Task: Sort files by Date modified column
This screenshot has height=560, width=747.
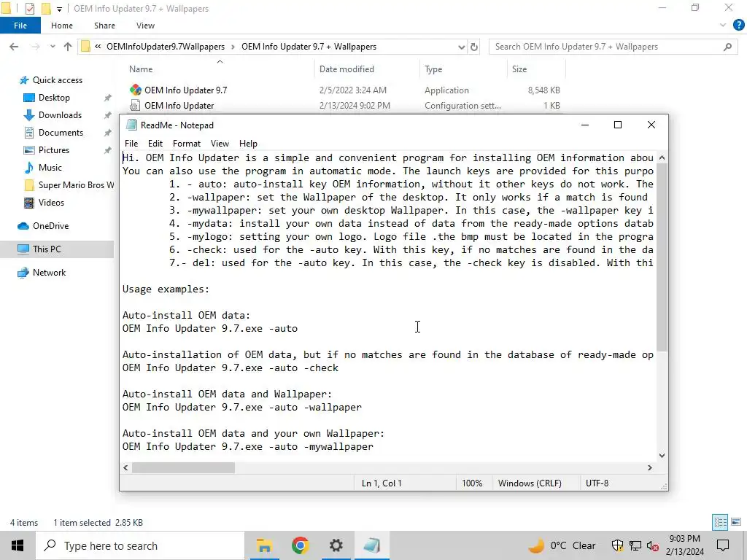Action: point(347,69)
